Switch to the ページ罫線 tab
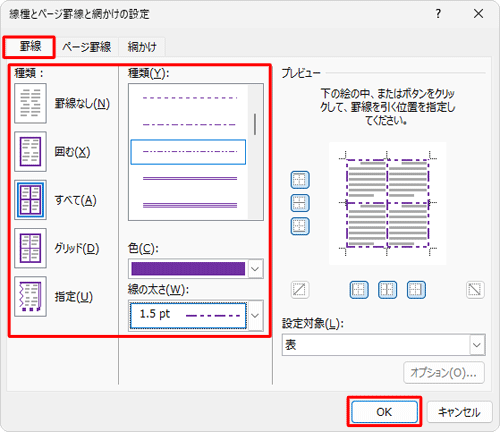The width and height of the screenshot is (500, 432). point(87,47)
